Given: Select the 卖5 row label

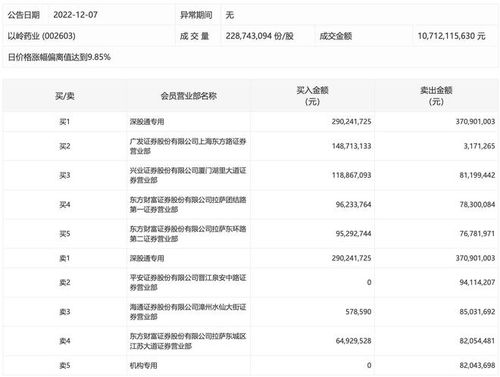Looking at the screenshot, I should tap(65, 366).
